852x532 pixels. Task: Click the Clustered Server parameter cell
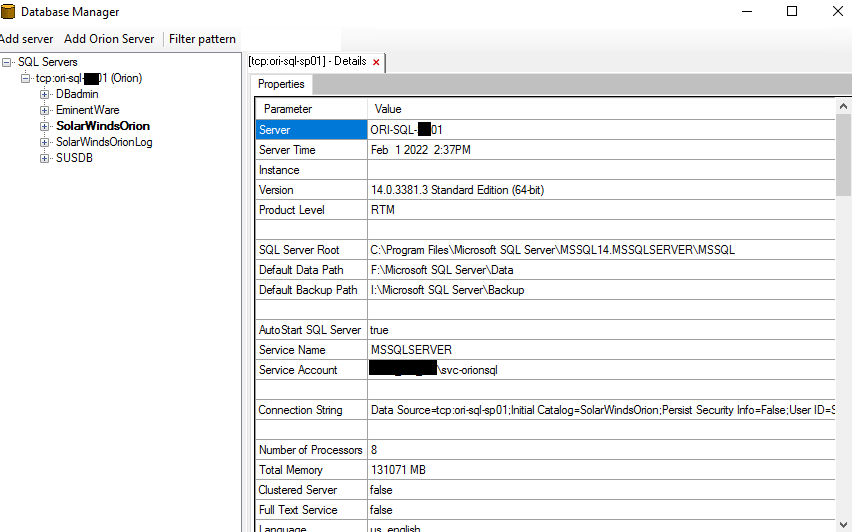point(311,490)
